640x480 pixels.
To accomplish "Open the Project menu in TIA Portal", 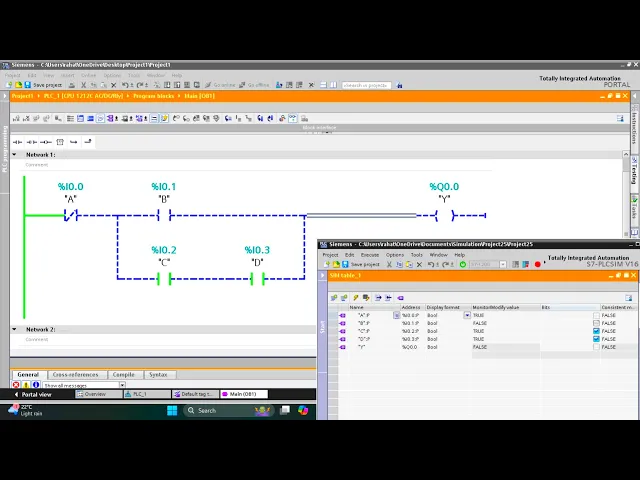I will 12,76.
